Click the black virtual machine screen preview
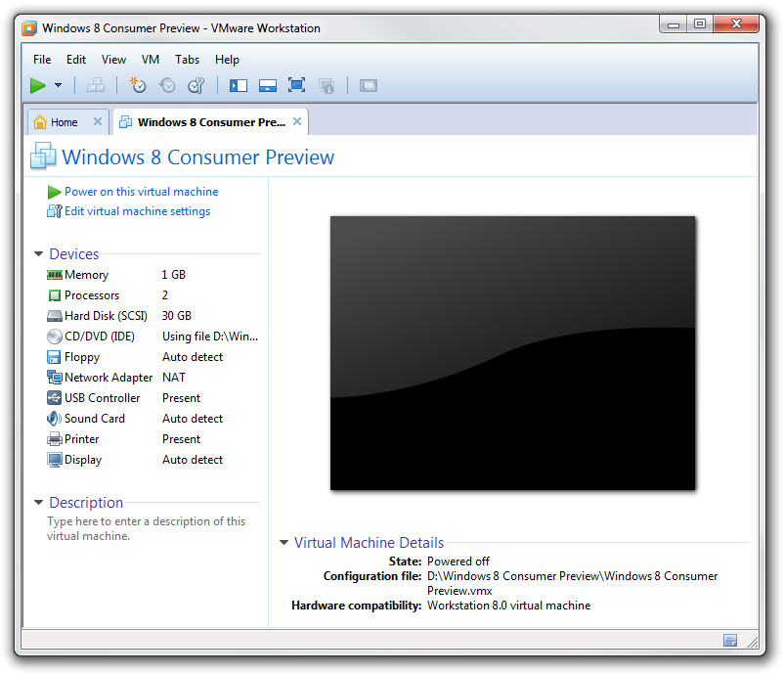784x674 pixels. (512, 353)
